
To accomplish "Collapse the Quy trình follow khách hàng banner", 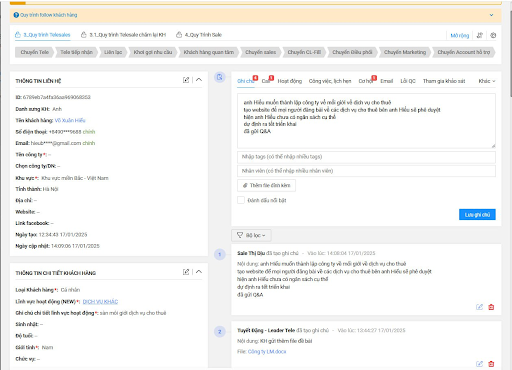I will (x=491, y=15).
